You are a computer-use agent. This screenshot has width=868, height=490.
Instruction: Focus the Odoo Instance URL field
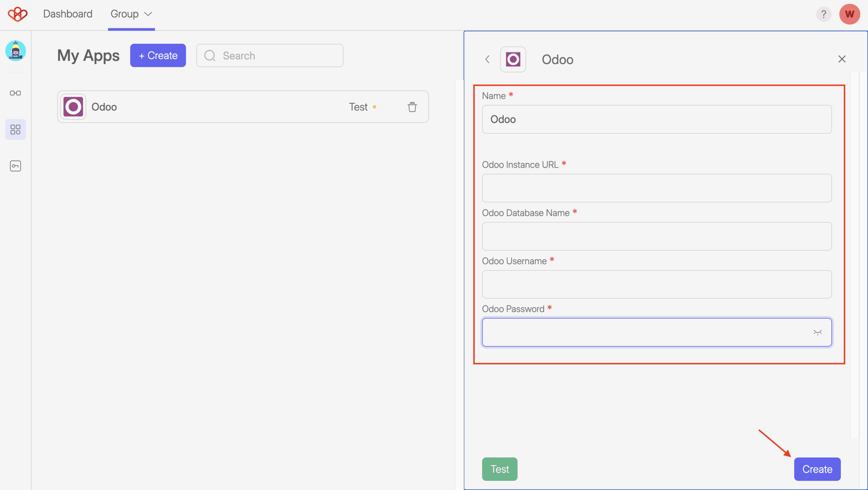(657, 188)
